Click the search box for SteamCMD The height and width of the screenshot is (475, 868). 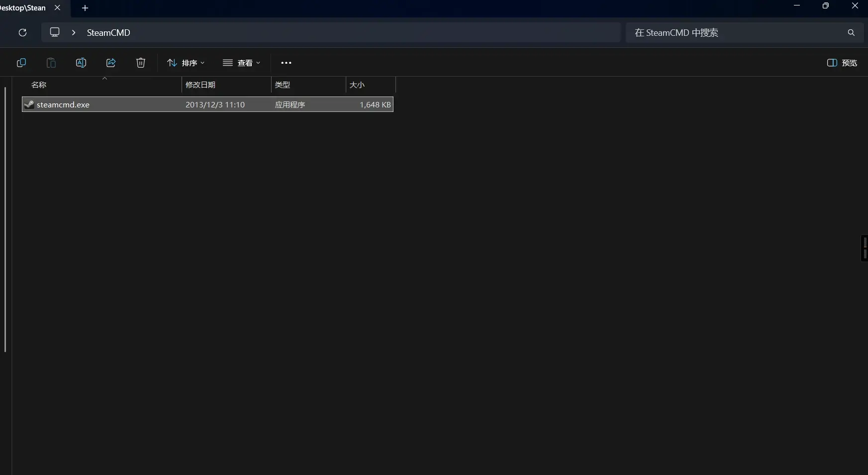[x=745, y=32]
